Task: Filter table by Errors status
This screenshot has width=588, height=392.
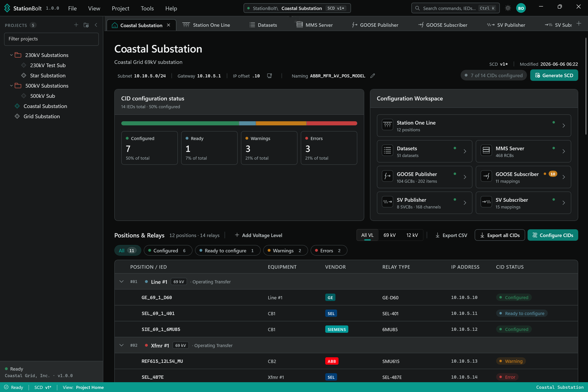Action: tap(329, 251)
